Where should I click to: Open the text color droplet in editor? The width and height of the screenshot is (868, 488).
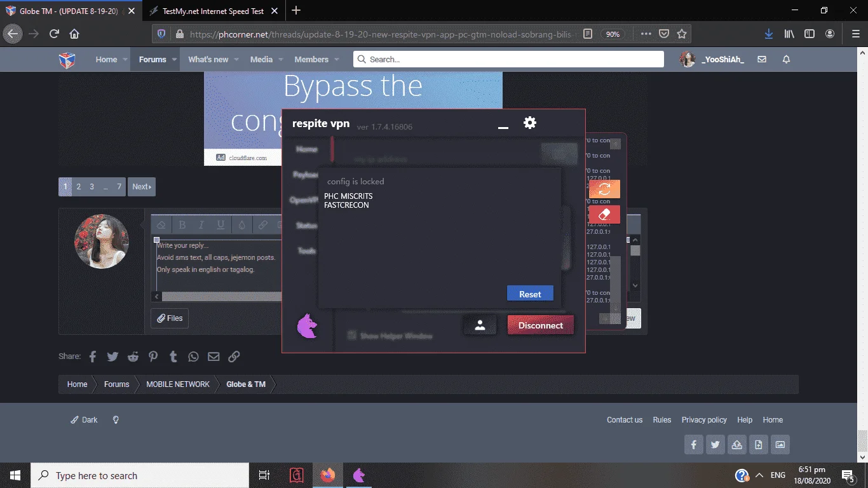(241, 225)
